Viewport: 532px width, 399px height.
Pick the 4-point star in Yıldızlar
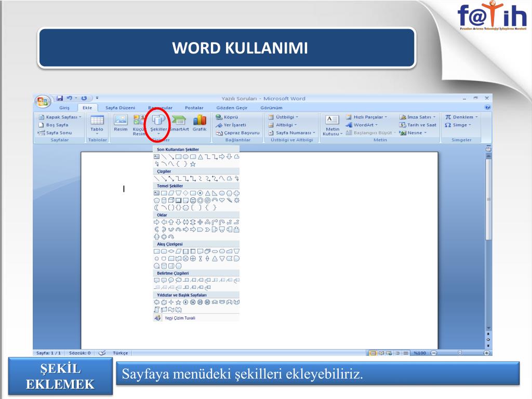[x=171, y=302]
